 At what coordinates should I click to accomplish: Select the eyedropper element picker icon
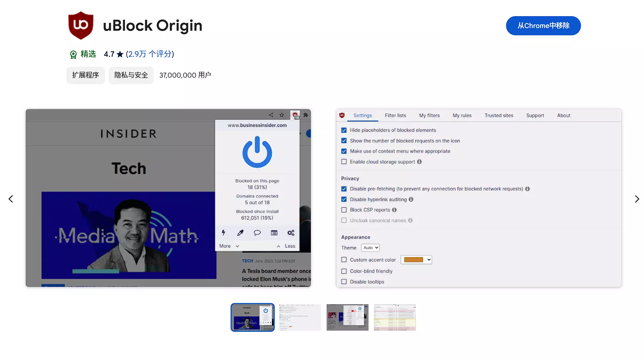click(x=240, y=233)
